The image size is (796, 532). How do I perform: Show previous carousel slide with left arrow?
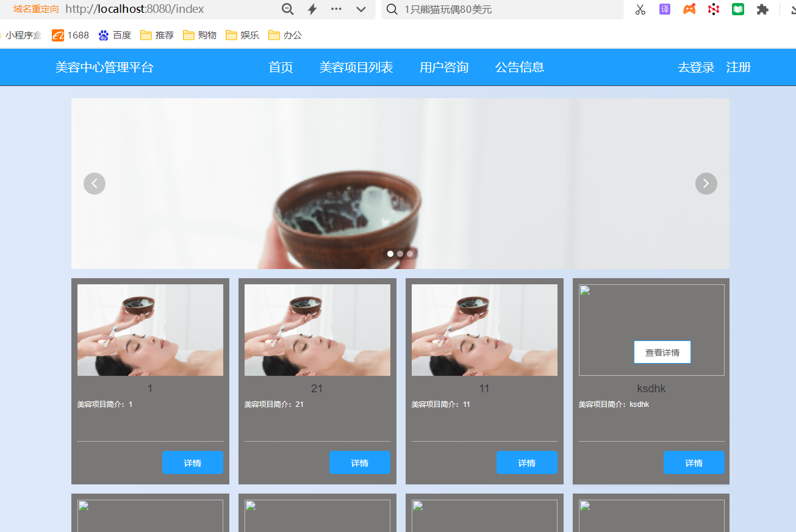tap(95, 184)
